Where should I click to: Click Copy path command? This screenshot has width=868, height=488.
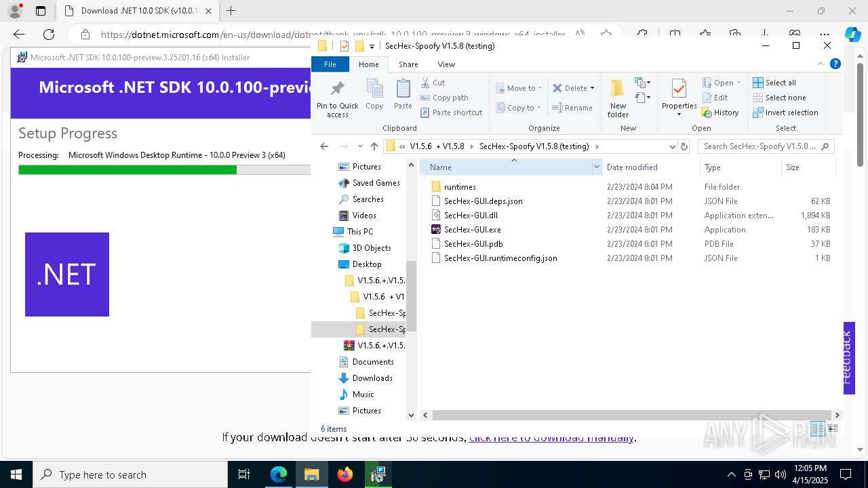[x=444, y=98]
